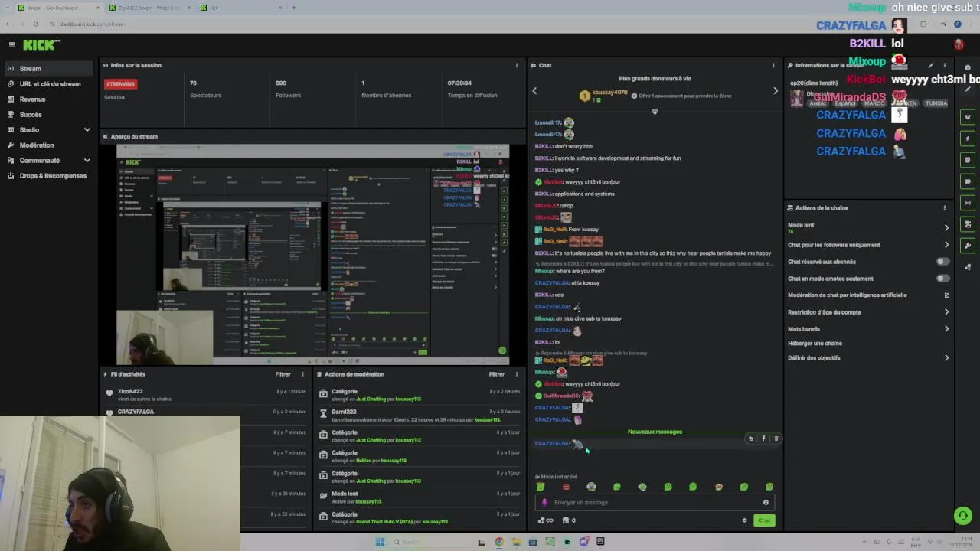Edit stream information pencil icon
This screenshot has height=551, width=980.
tap(931, 66)
